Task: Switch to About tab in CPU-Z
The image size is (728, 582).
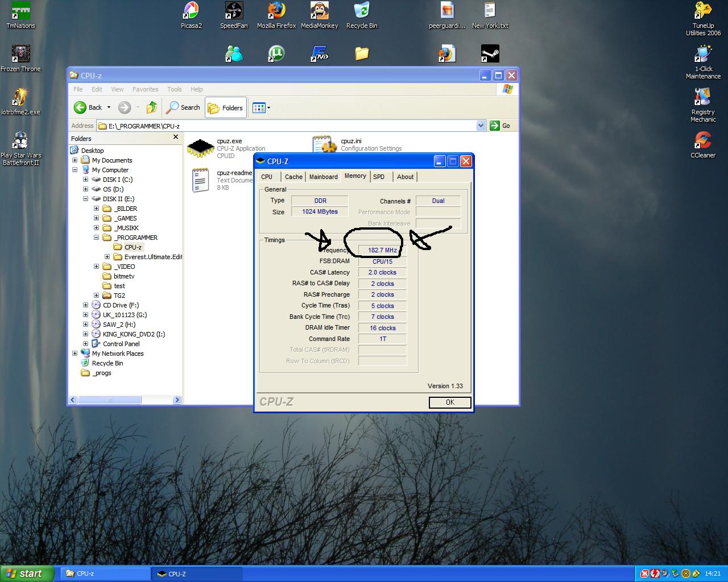Action: 405,177
